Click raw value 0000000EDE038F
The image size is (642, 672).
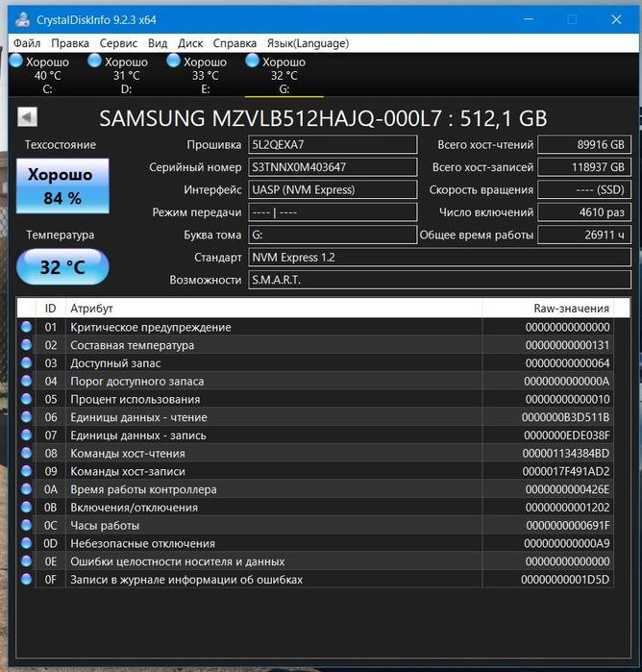pyautogui.click(x=567, y=436)
